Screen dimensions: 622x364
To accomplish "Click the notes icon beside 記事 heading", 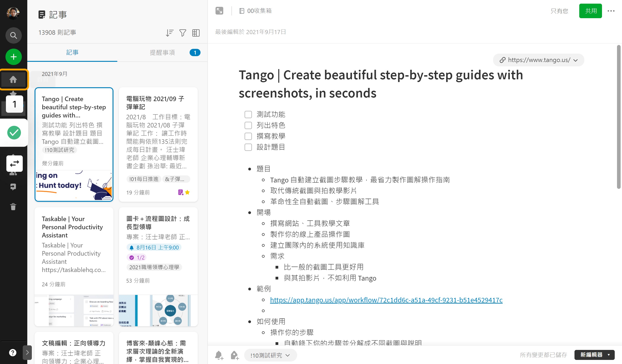I will tap(42, 15).
